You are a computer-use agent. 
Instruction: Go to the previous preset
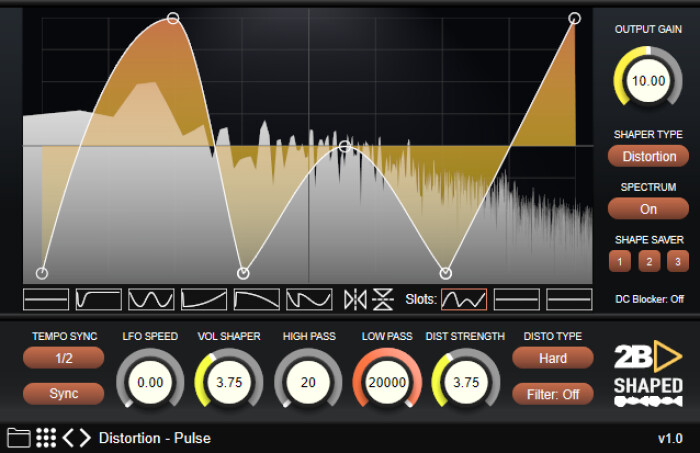pyautogui.click(x=68, y=438)
